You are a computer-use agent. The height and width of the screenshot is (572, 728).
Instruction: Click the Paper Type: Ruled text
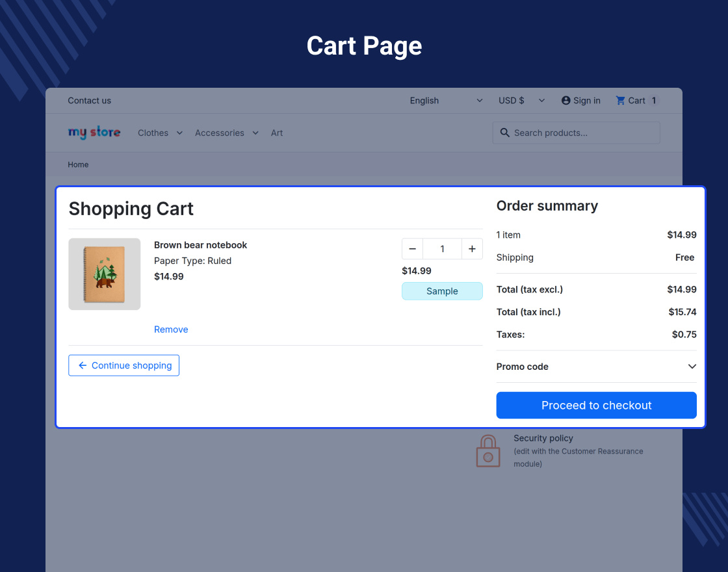(x=192, y=261)
